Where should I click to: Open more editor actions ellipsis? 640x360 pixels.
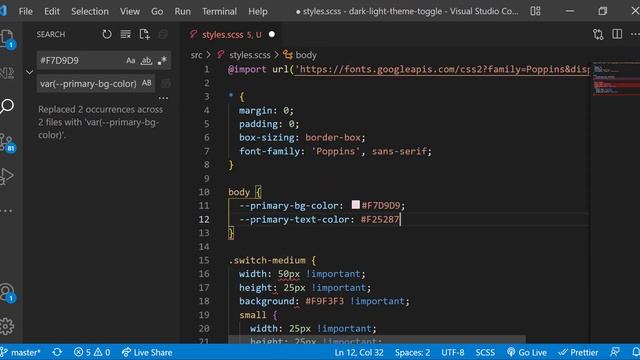[x=635, y=34]
